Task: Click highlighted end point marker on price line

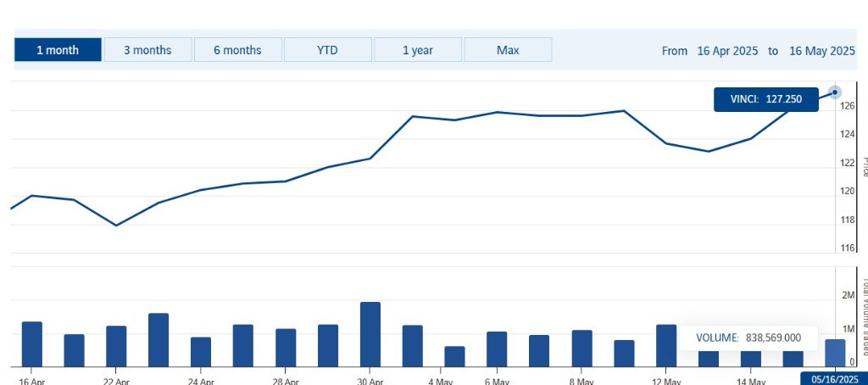Action: tap(835, 92)
